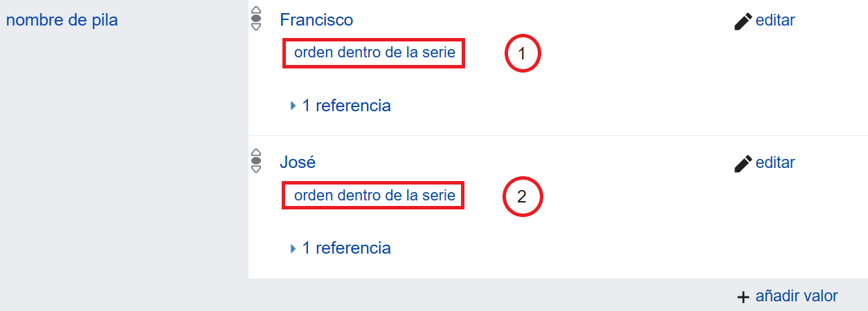Click the "añadir valor" text
Image resolution: width=868 pixels, height=311 pixels.
point(796,296)
